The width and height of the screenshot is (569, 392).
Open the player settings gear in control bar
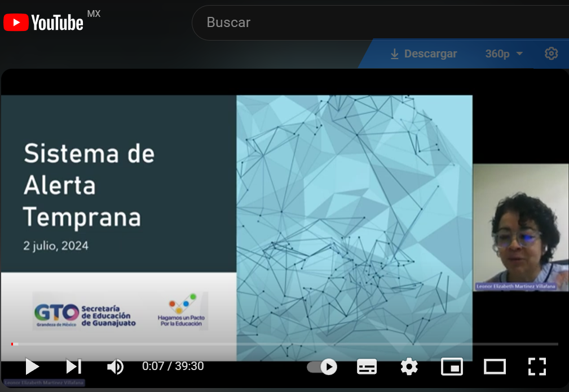[409, 367]
